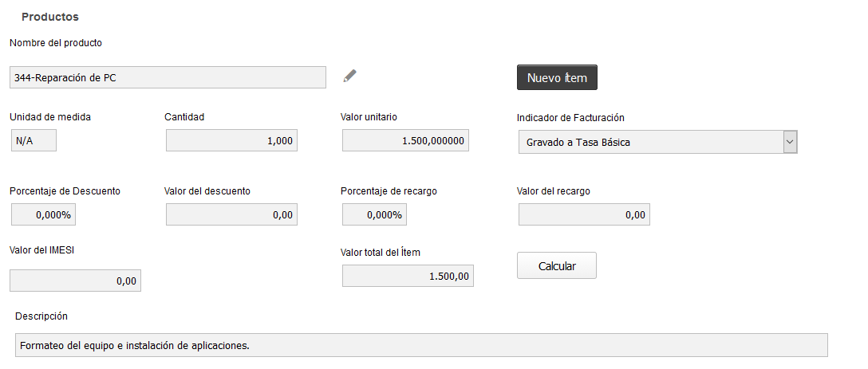Focus the Porcentaje de recargo field
This screenshot has width=868, height=369.
point(374,214)
